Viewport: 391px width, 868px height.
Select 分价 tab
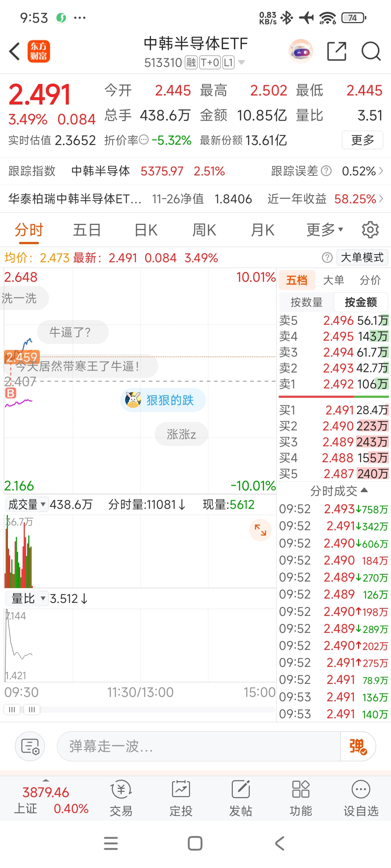(x=370, y=280)
